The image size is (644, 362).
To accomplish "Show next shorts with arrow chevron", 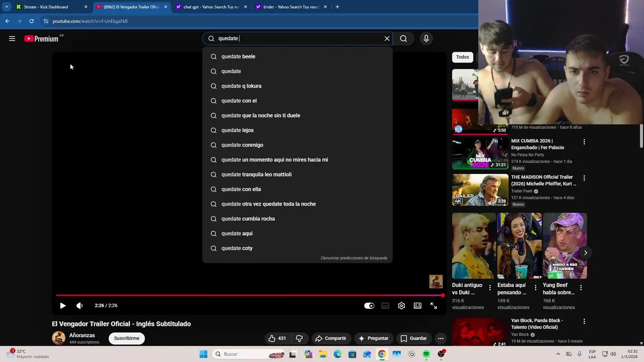I will [585, 253].
